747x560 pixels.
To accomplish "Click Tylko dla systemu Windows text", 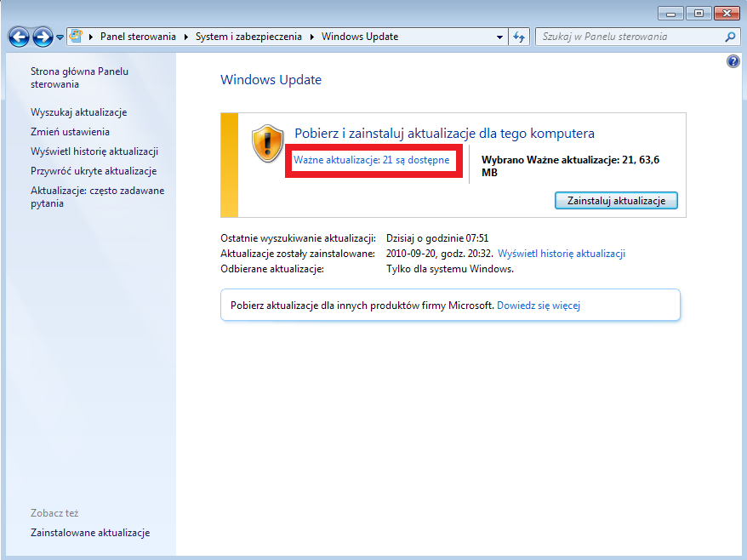I will tap(450, 269).
